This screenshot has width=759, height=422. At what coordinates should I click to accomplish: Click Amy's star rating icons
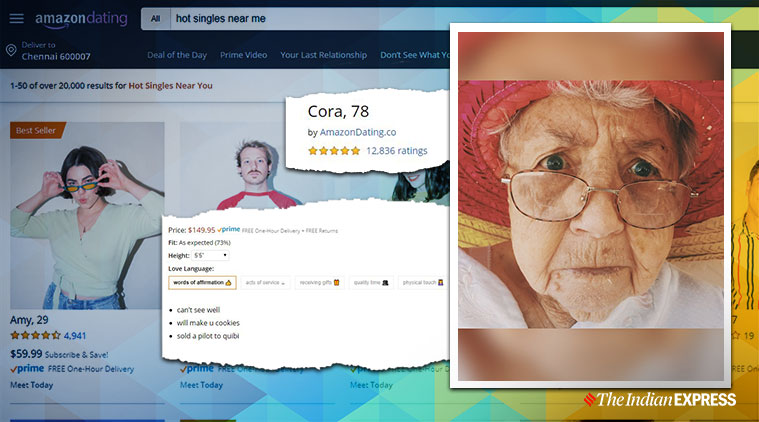tap(35, 336)
